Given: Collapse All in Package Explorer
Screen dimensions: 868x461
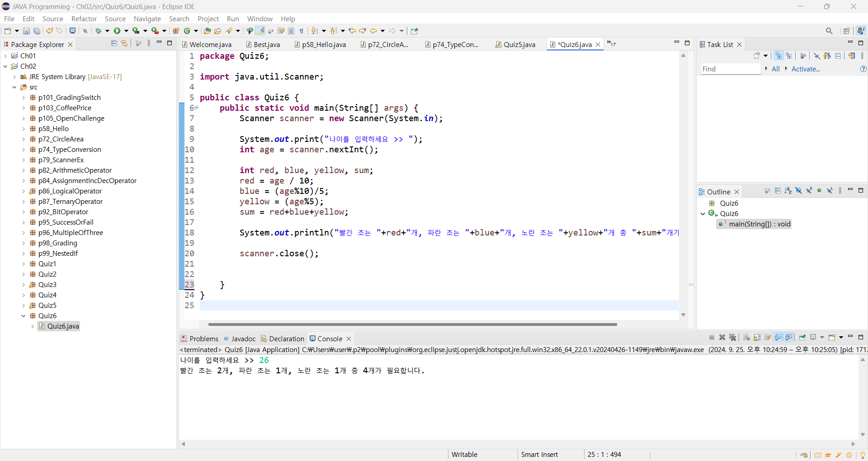Looking at the screenshot, I should click(x=114, y=43).
